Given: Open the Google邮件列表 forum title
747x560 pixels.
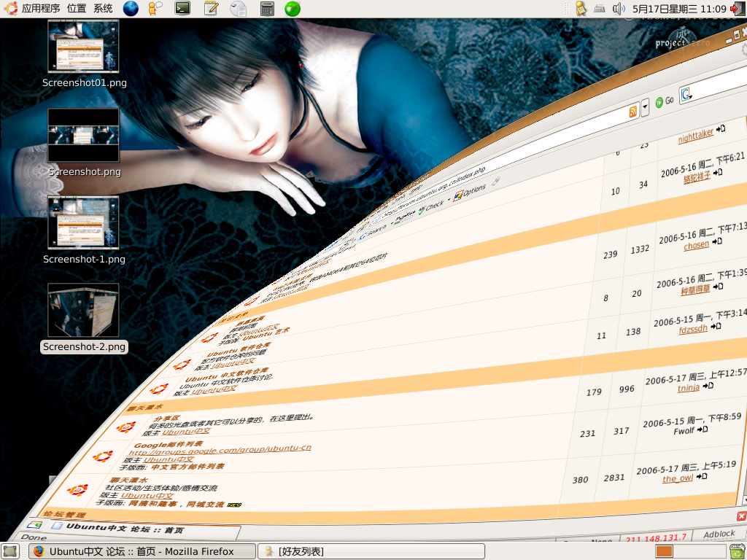Looking at the screenshot, I should (169, 445).
